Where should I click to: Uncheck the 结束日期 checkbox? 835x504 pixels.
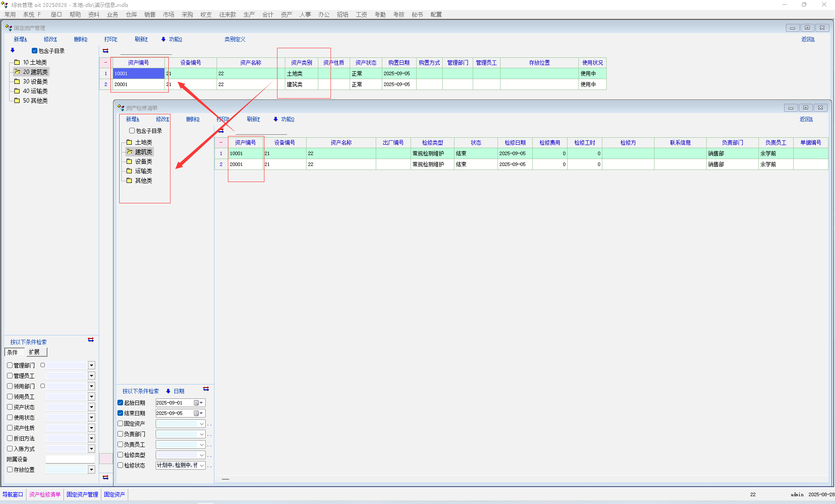point(120,413)
